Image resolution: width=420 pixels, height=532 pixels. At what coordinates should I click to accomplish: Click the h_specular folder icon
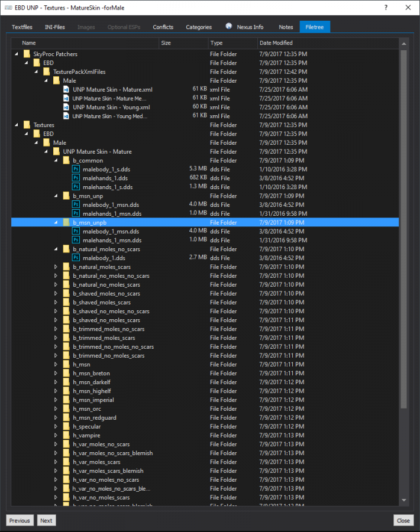66,426
